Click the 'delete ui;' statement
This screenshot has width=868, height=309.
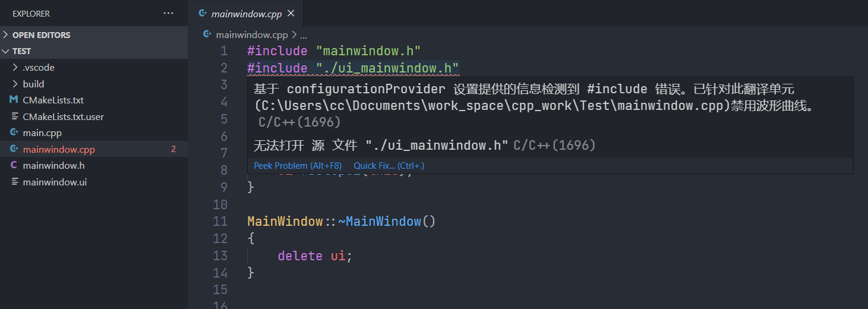[315, 256]
